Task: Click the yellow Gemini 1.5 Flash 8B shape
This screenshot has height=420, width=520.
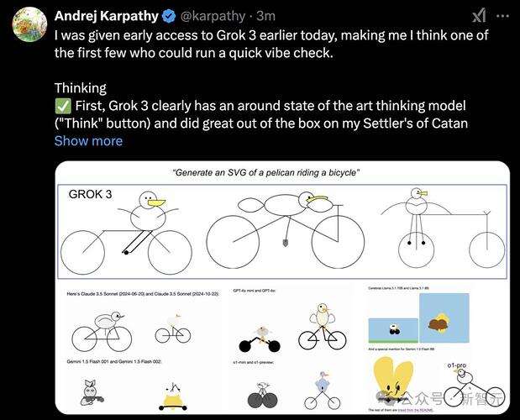Action: [393, 381]
